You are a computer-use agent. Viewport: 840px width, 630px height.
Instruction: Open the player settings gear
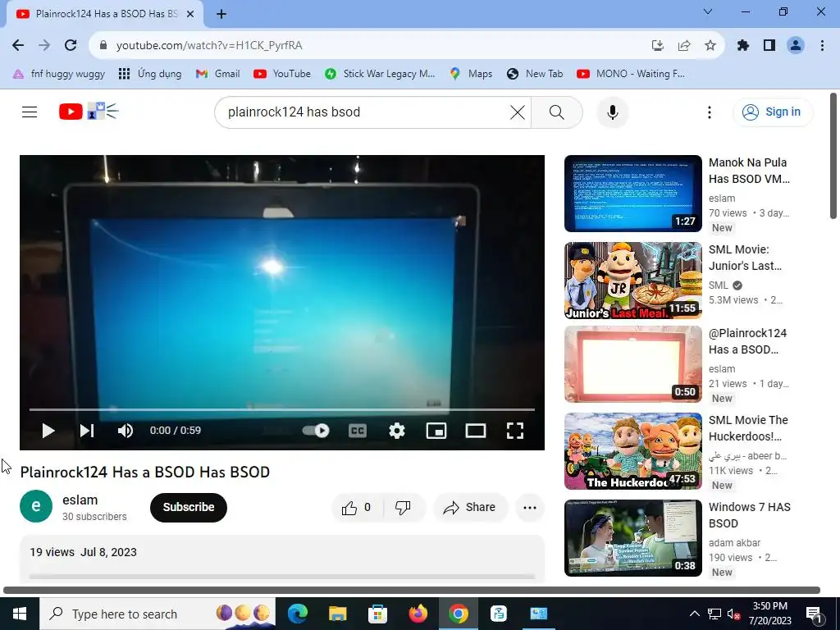(397, 431)
